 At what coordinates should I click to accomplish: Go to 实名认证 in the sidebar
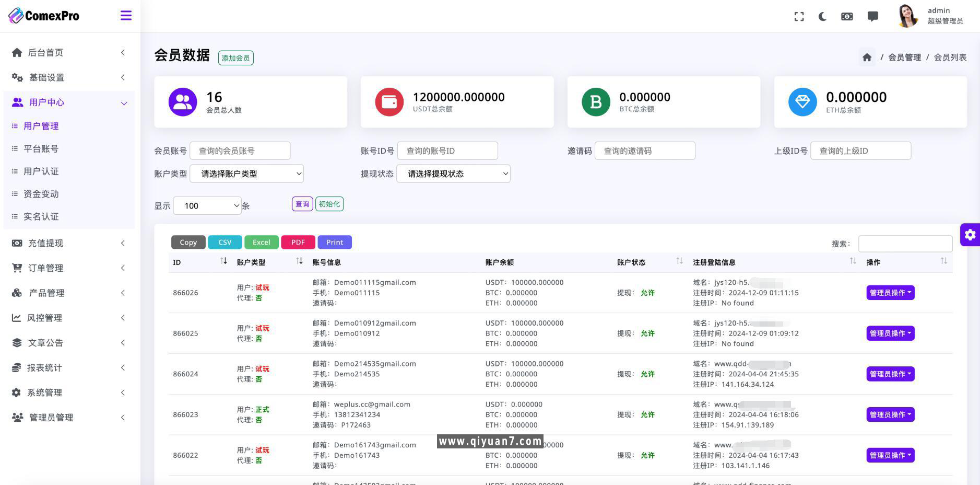pyautogui.click(x=41, y=216)
